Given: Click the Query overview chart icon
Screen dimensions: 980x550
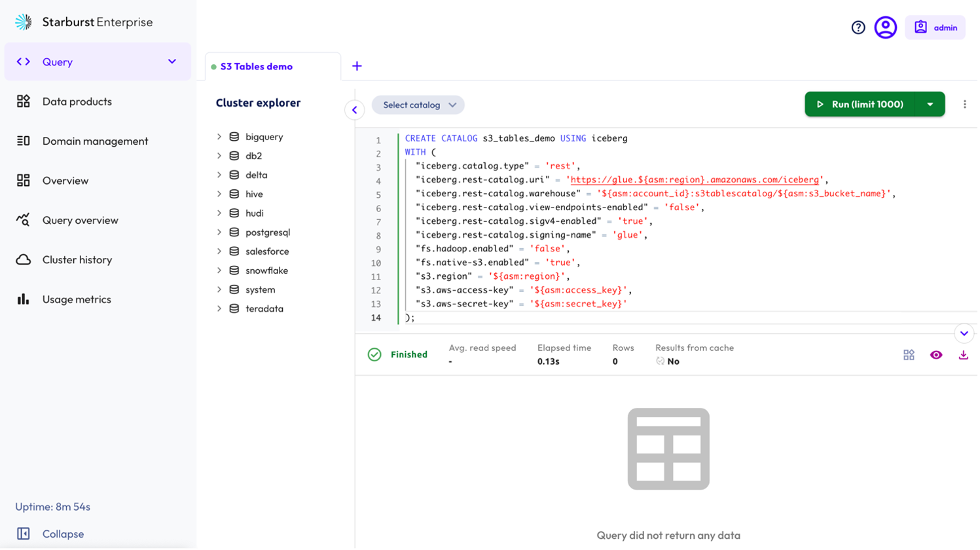Looking at the screenshot, I should pos(24,221).
